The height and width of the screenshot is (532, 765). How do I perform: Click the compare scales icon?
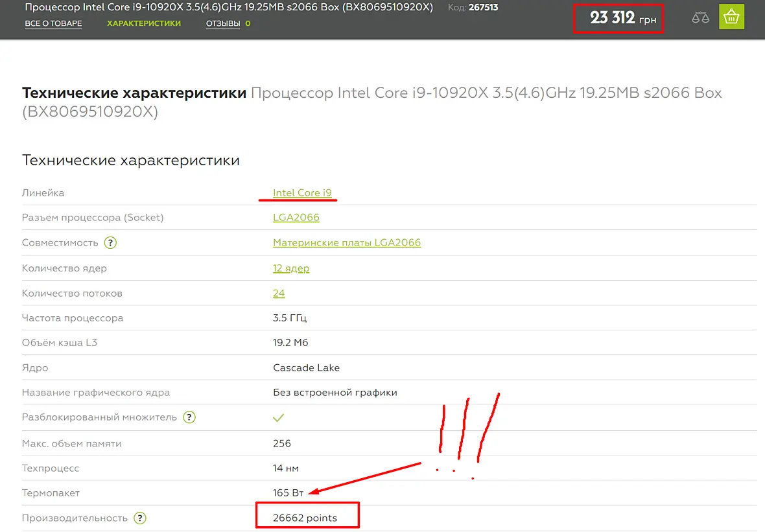pos(700,18)
